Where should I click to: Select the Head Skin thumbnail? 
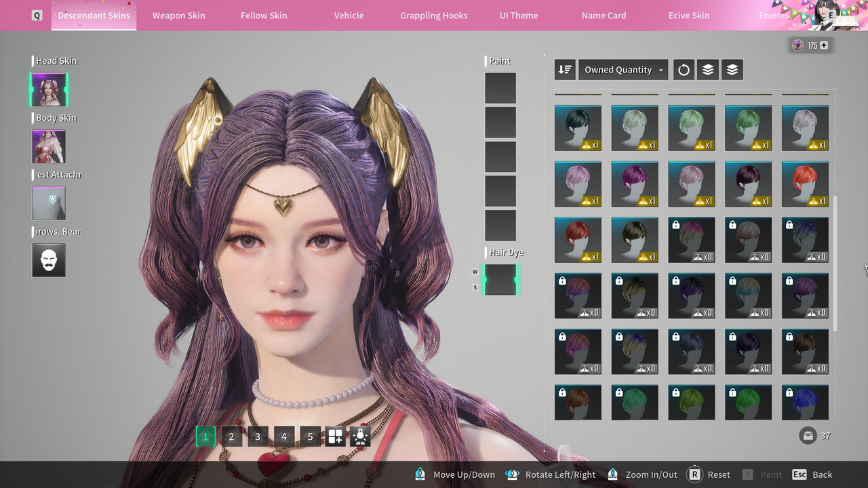pyautogui.click(x=49, y=89)
